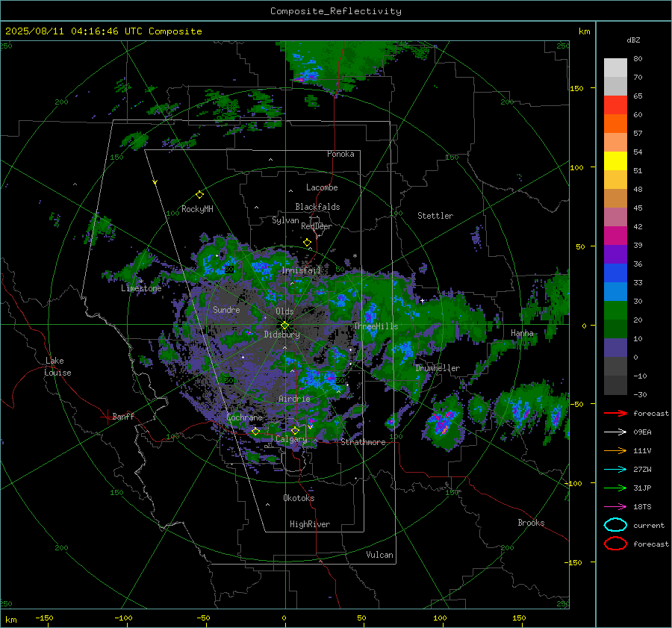Screen dimensions: 672x628
Task: Click the Calgary city label
Action: pos(291,439)
